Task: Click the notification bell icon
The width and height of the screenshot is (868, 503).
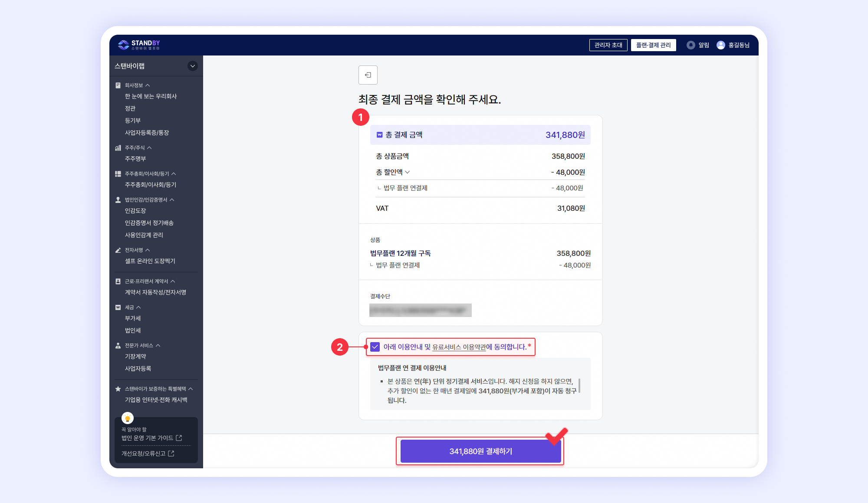Action: pos(690,45)
